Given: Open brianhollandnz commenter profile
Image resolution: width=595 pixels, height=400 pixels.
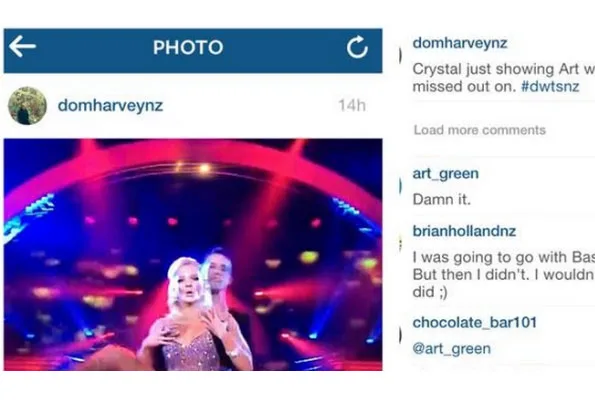Looking at the screenshot, I should click(464, 231).
